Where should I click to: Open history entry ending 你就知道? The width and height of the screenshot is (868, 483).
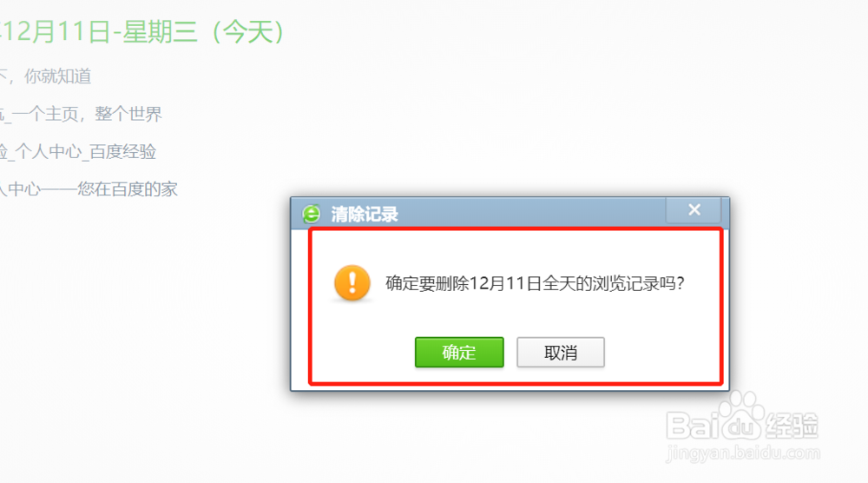click(45, 76)
